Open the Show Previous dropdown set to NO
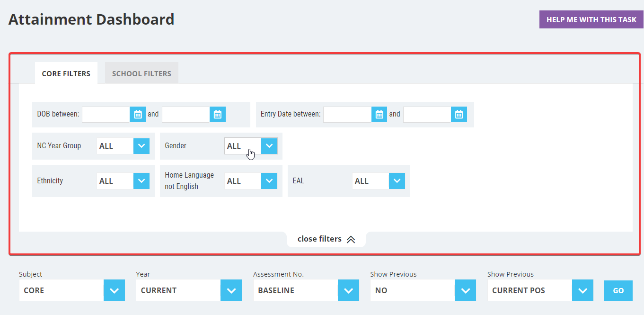Screen dimensions: 644x315 (465, 290)
